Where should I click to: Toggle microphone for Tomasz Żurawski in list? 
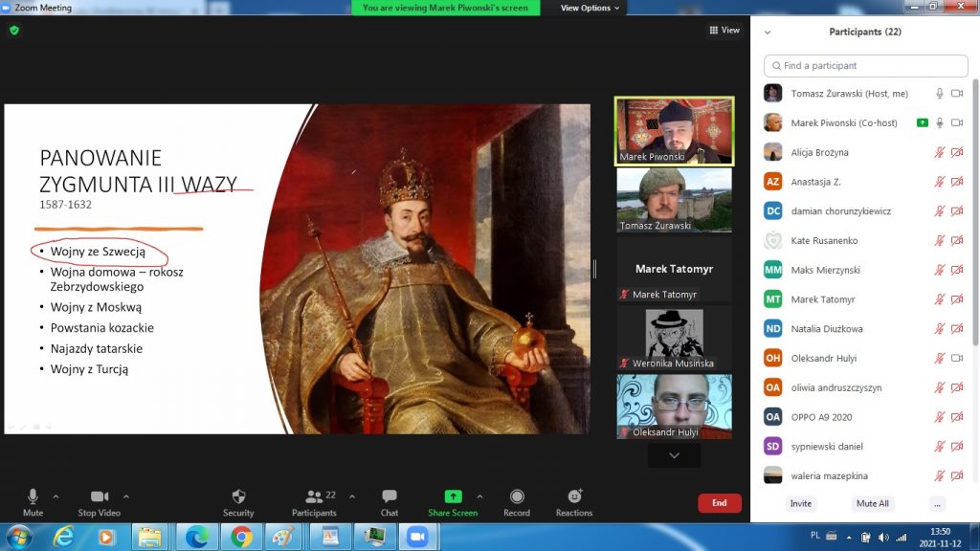940,94
